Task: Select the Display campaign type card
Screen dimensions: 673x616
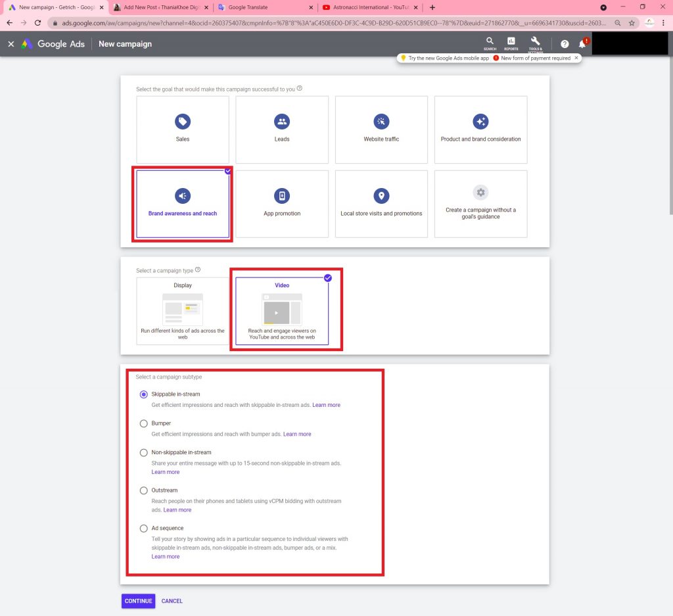Action: pyautogui.click(x=183, y=311)
